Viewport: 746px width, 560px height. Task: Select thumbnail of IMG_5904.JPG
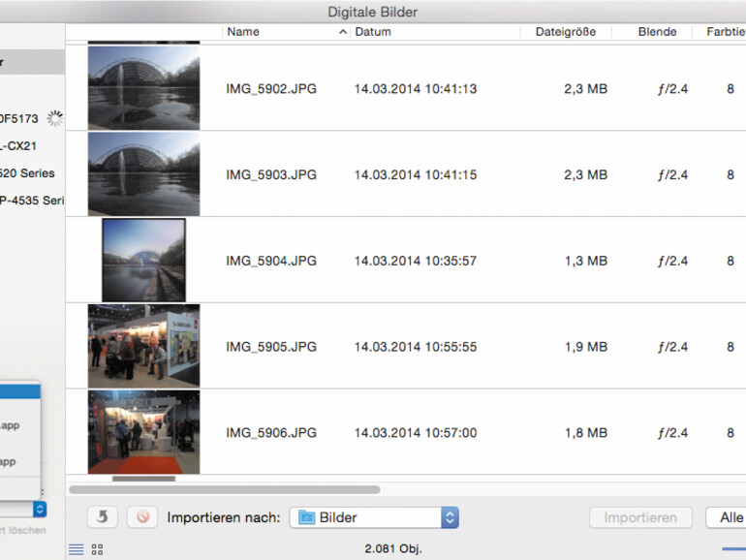(x=143, y=260)
